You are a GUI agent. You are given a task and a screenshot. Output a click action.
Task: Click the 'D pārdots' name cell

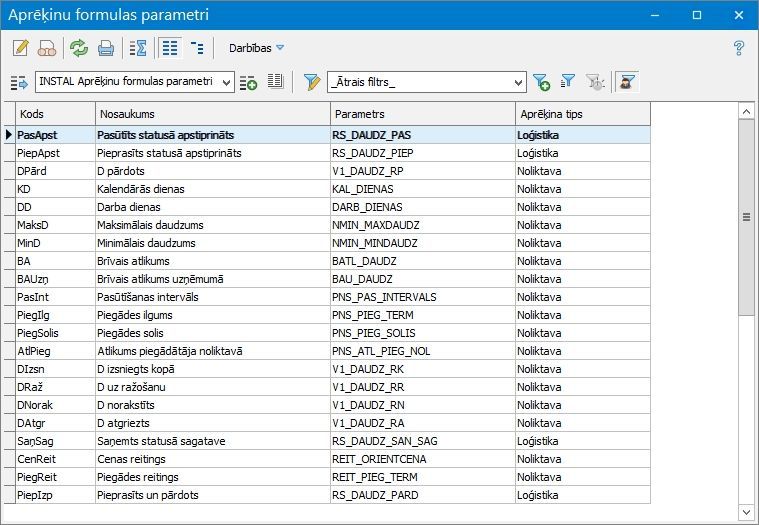pos(213,171)
